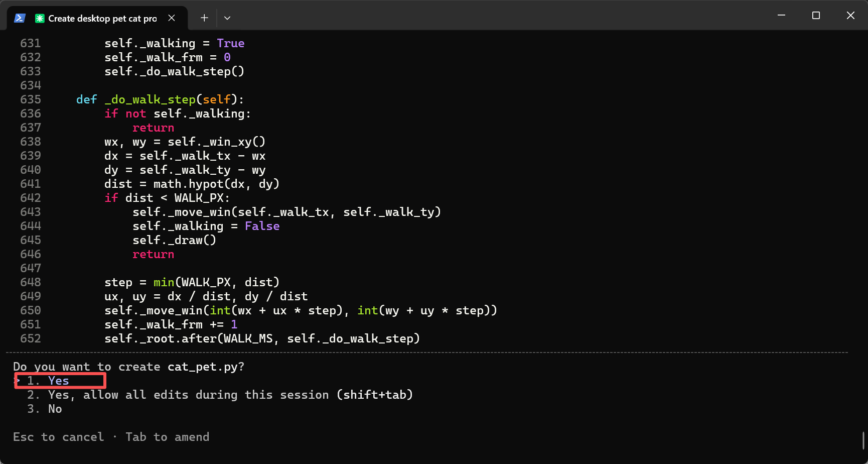This screenshot has height=464, width=868.
Task: Click line 644 'self._walking = False'
Action: coord(206,226)
